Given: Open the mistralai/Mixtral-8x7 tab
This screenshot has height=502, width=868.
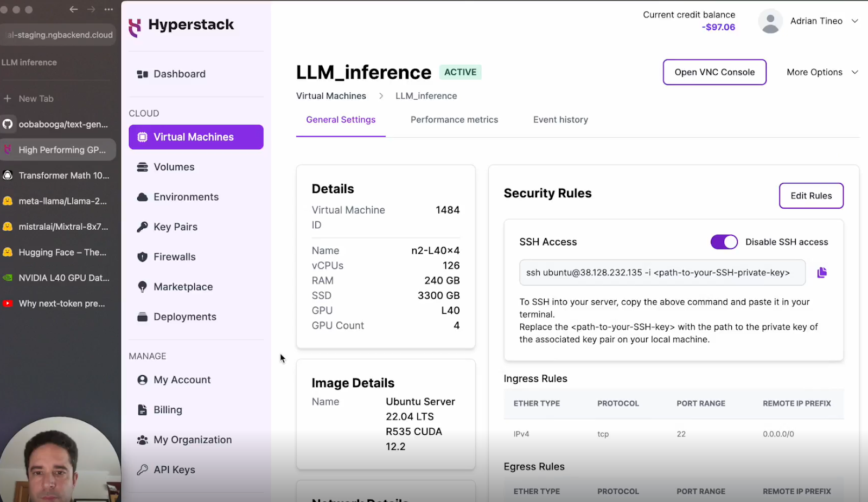Looking at the screenshot, I should [58, 227].
